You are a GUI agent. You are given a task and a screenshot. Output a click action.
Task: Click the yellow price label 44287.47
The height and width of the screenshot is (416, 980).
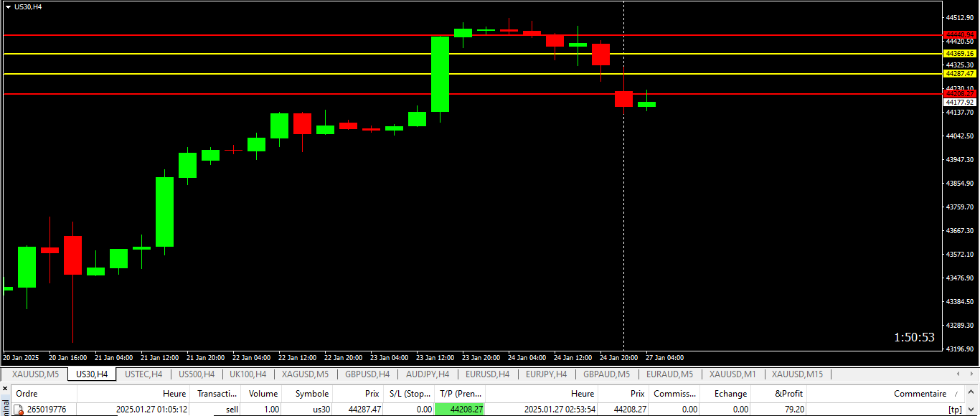point(960,74)
